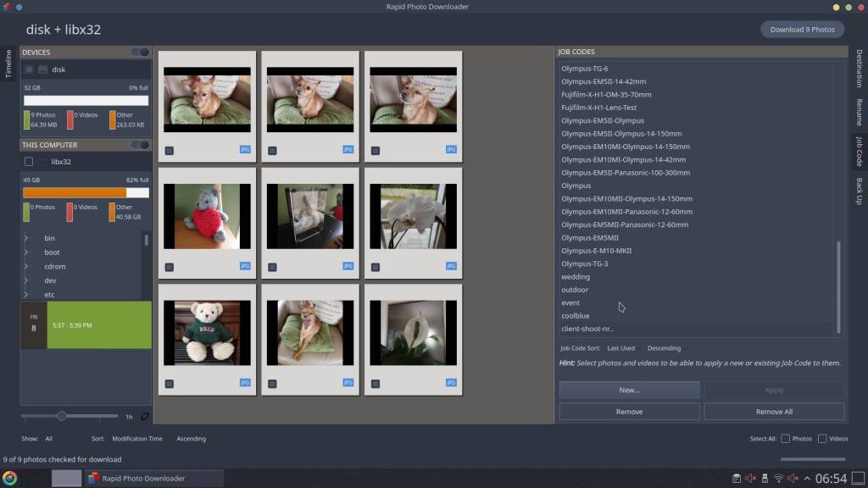The width and height of the screenshot is (868, 488).
Task: Open the Rename side tab
Action: coord(859,111)
